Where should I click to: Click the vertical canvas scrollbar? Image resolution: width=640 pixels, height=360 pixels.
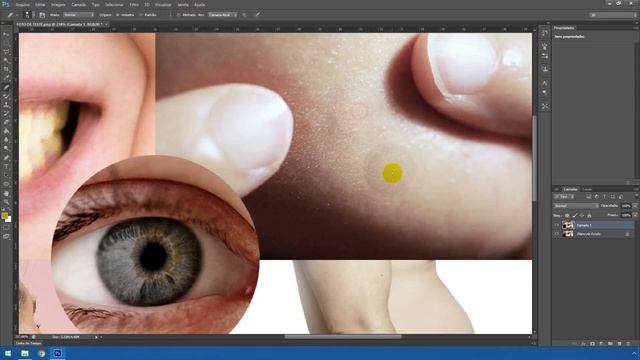[535, 158]
